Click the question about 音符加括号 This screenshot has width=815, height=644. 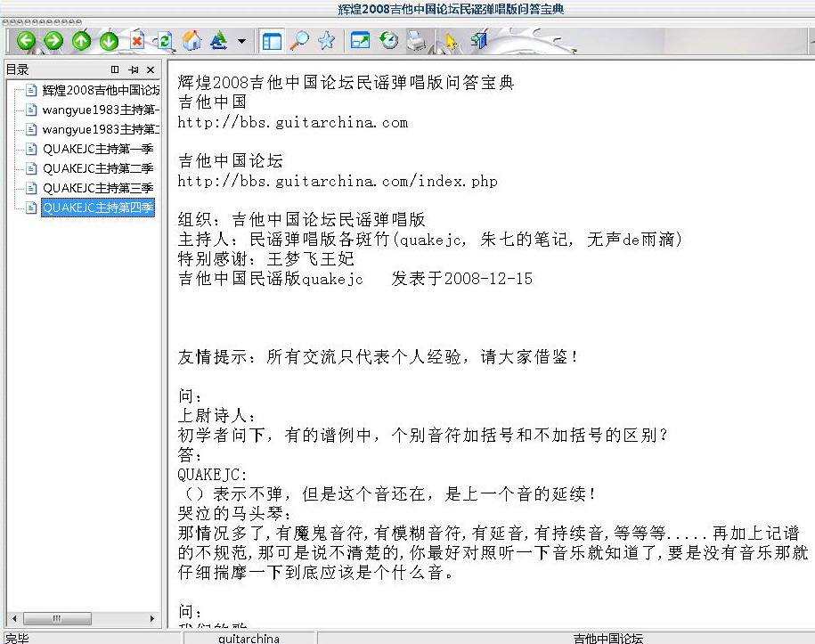tap(422, 435)
